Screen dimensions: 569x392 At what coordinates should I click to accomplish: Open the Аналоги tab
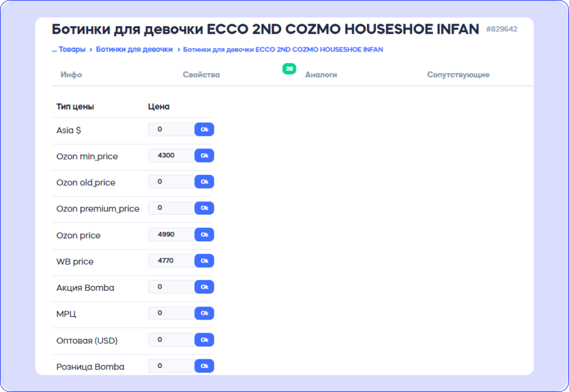(321, 75)
